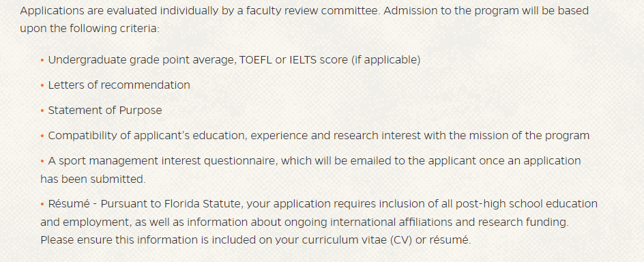Click 'upon the following criteria:' text
Image resolution: width=644 pixels, height=262 pixels.
click(x=89, y=29)
